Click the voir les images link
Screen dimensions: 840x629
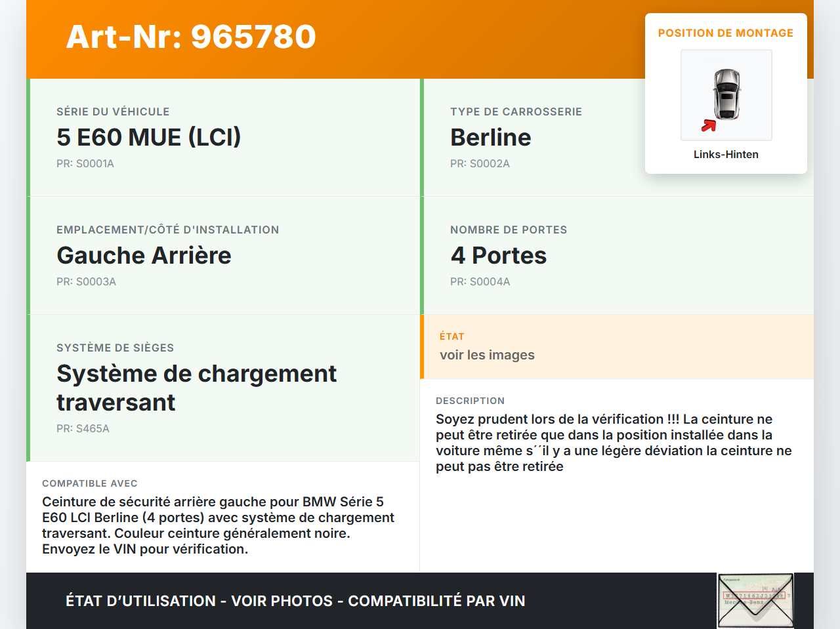[487, 354]
